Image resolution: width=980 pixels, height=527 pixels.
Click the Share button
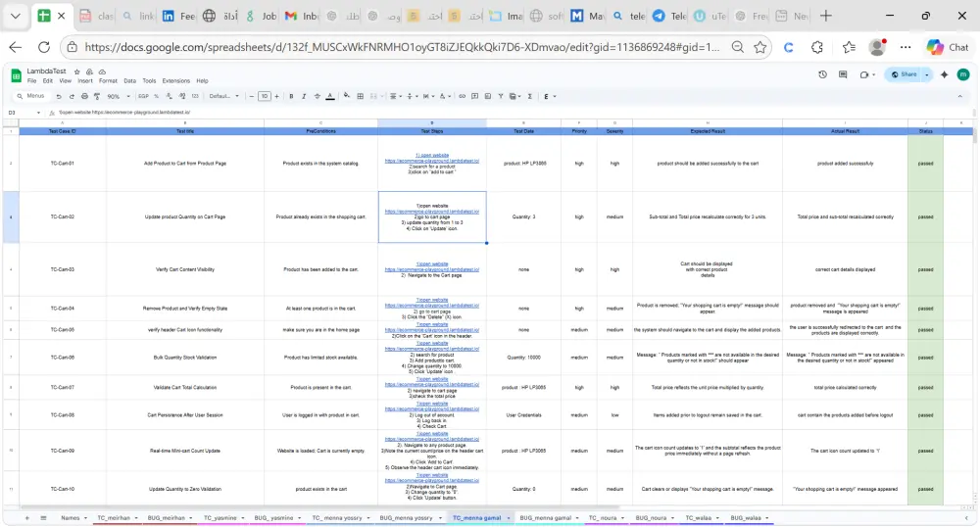pos(904,74)
